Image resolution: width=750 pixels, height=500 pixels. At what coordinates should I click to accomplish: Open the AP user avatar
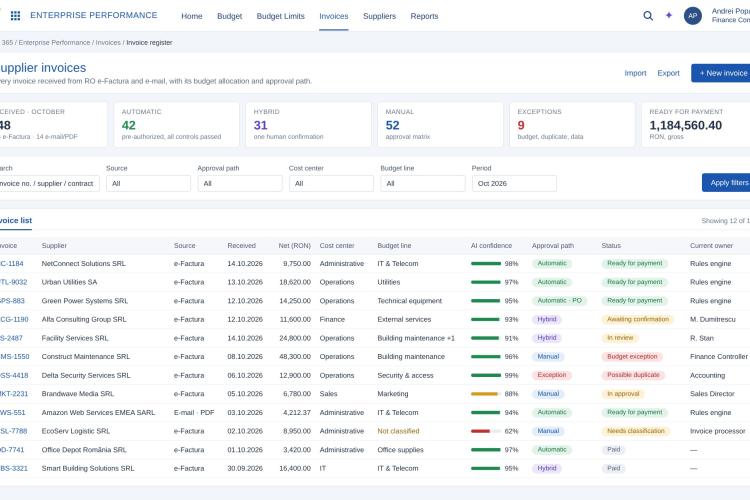pyautogui.click(x=693, y=16)
